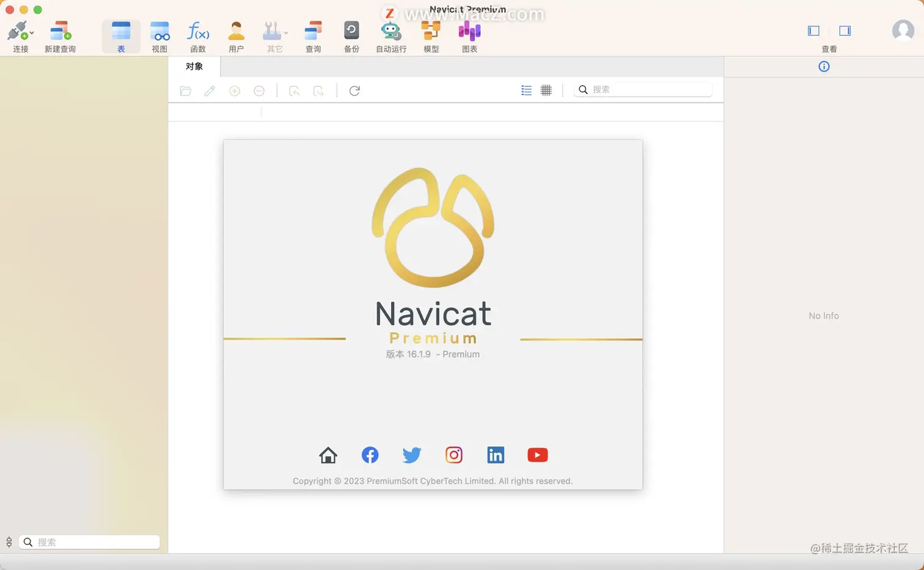Open the Instagram link icon
The image size is (924, 570).
pos(453,455)
